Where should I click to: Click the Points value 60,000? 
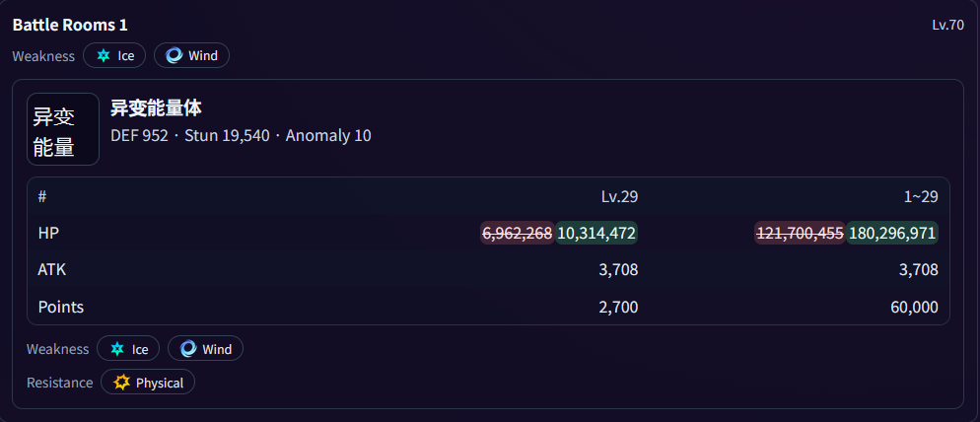(914, 307)
